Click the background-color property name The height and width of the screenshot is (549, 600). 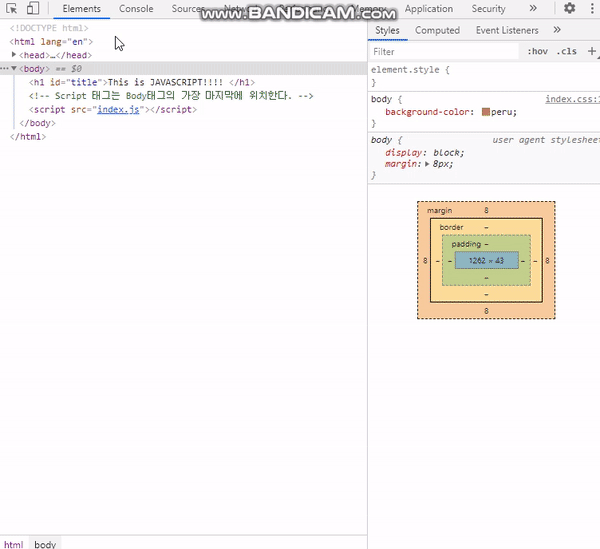(427, 112)
